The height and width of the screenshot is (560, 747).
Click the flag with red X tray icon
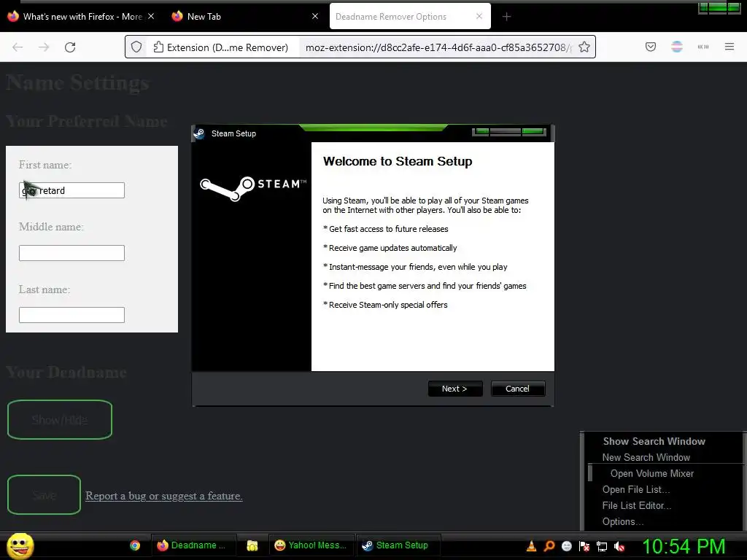(584, 545)
